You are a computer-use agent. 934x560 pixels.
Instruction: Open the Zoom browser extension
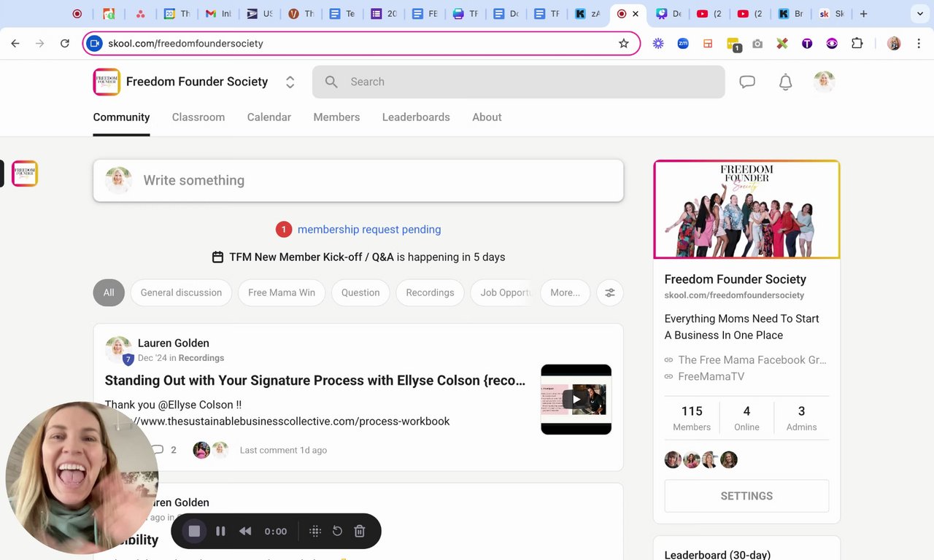pyautogui.click(x=683, y=44)
